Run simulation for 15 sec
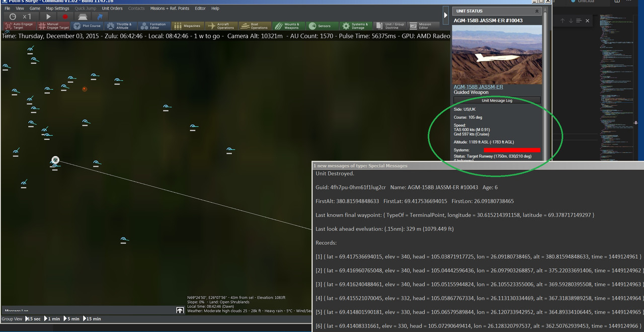This screenshot has width=644, height=332. 33,319
